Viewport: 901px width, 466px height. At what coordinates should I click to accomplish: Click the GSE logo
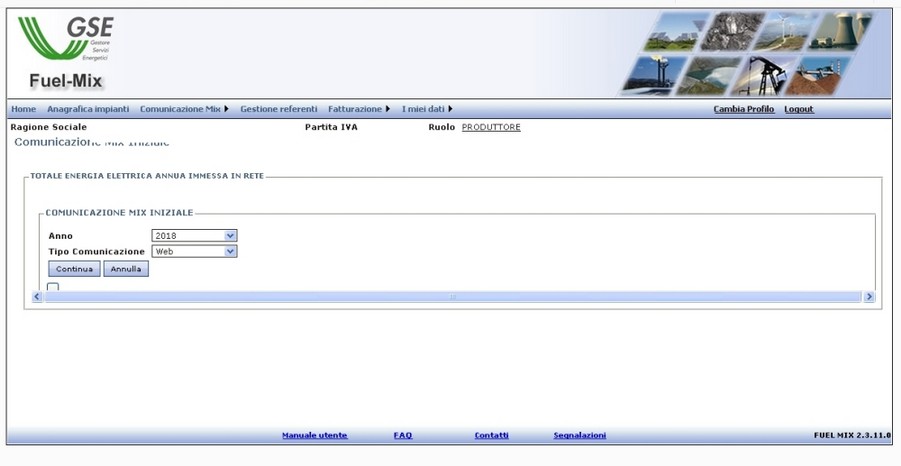click(x=66, y=38)
